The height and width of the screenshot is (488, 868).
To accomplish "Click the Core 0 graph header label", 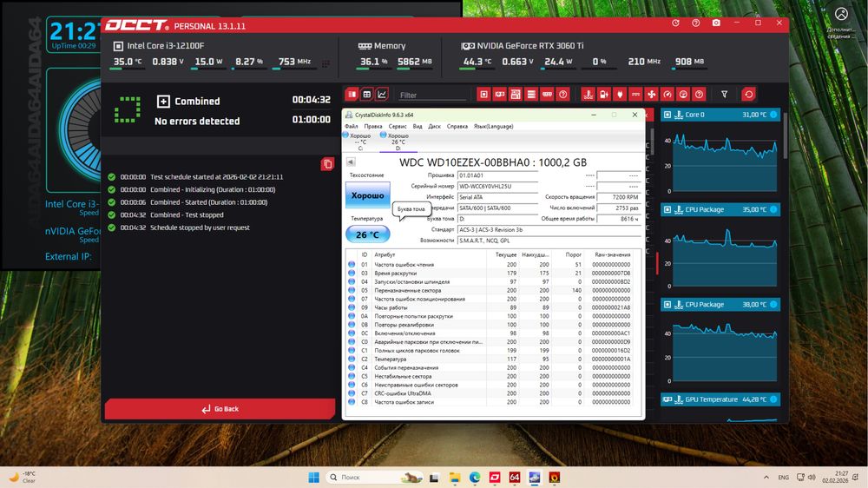I will click(x=694, y=115).
